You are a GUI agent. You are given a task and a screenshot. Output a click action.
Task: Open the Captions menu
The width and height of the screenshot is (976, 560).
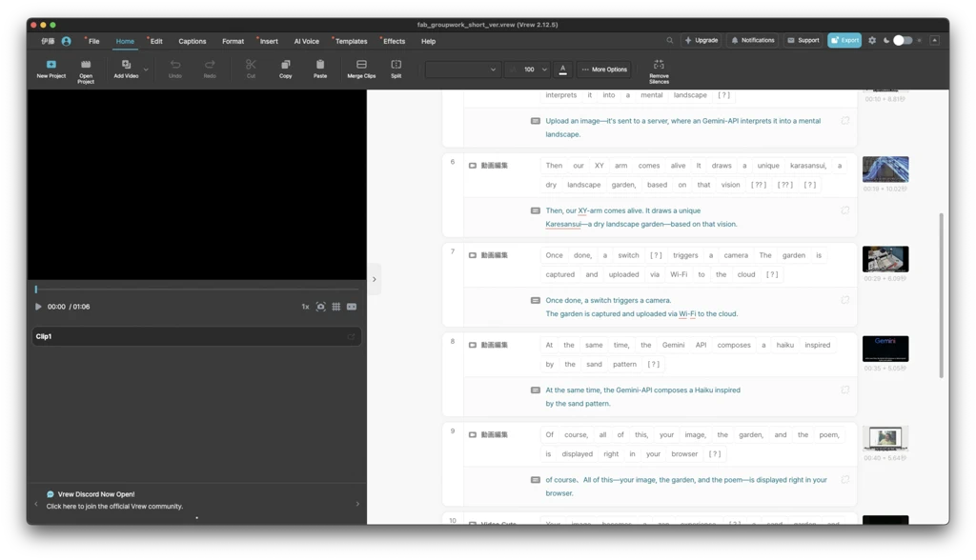point(193,41)
